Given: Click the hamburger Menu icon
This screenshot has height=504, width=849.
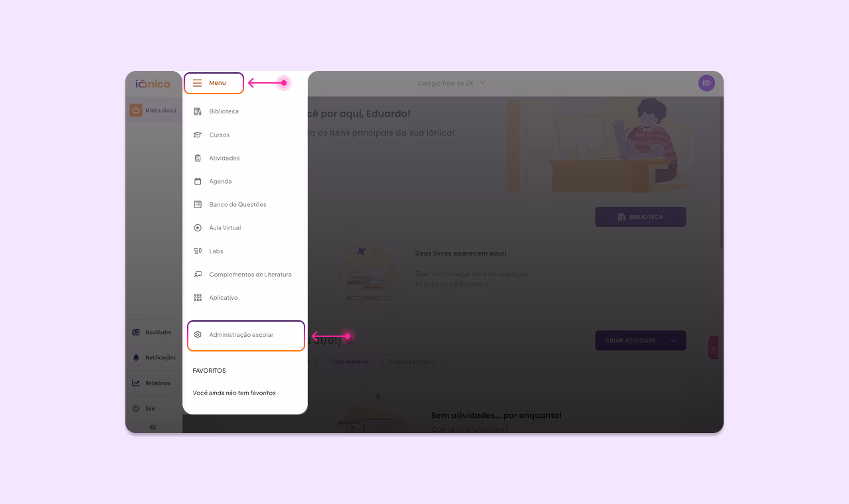Looking at the screenshot, I should [x=197, y=83].
